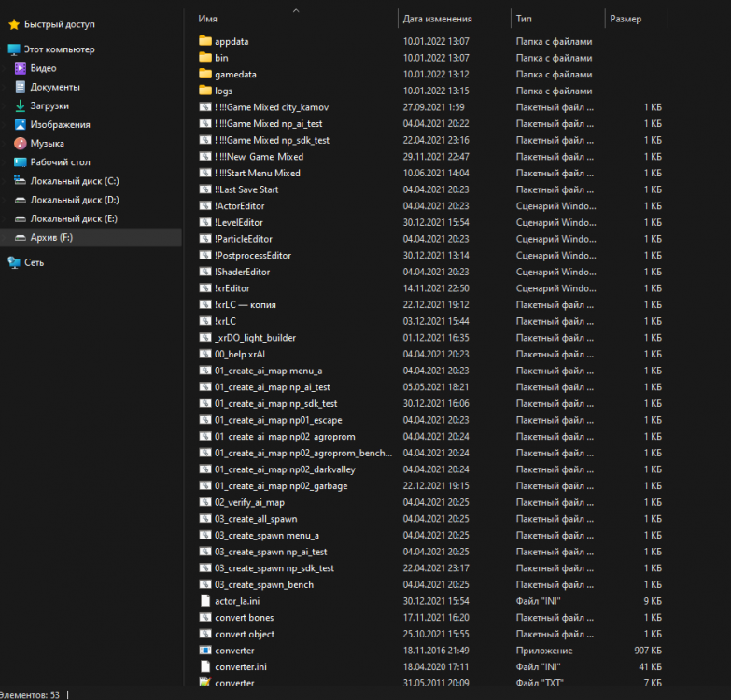Click the Video library icon in sidebar

21,68
